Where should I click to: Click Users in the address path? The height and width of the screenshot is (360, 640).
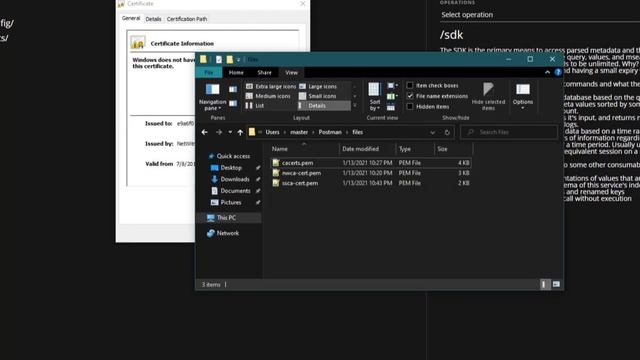(272, 132)
